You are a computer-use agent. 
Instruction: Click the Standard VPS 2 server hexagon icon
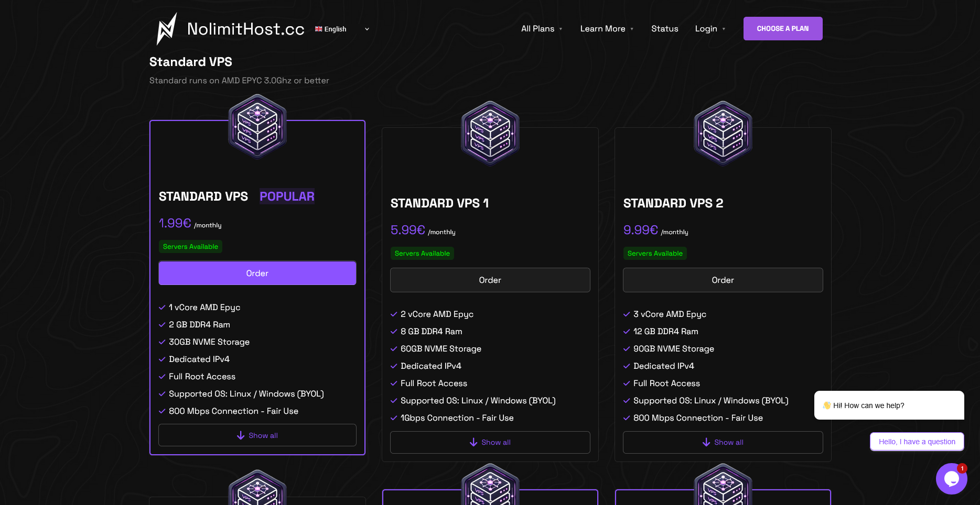coord(723,133)
